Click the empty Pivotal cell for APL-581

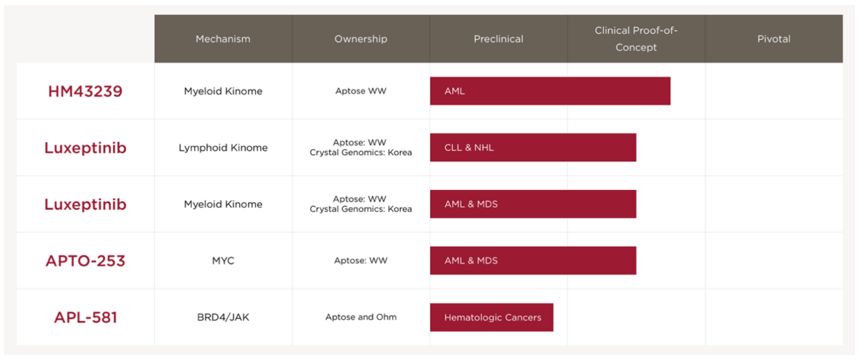[774, 317]
